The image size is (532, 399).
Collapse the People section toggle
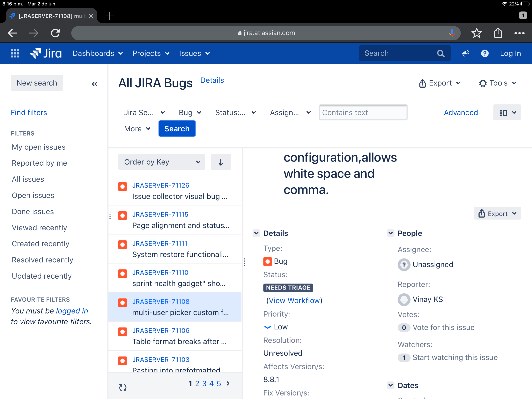click(x=391, y=233)
